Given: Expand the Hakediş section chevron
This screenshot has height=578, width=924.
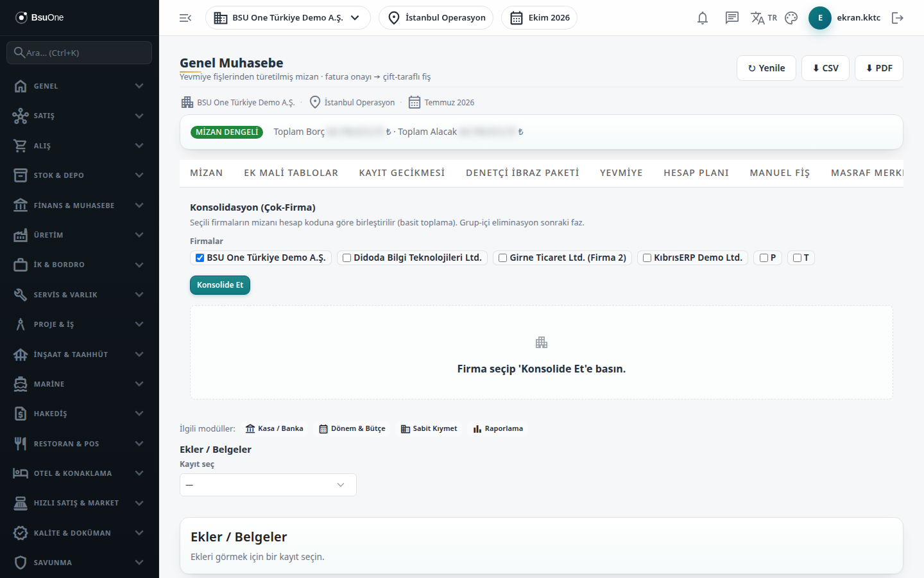Looking at the screenshot, I should [x=139, y=414].
